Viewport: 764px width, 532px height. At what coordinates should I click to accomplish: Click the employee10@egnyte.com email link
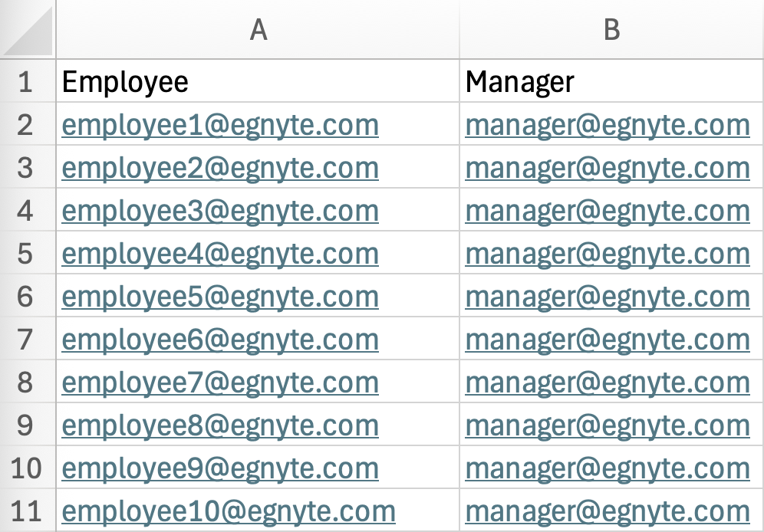click(229, 511)
